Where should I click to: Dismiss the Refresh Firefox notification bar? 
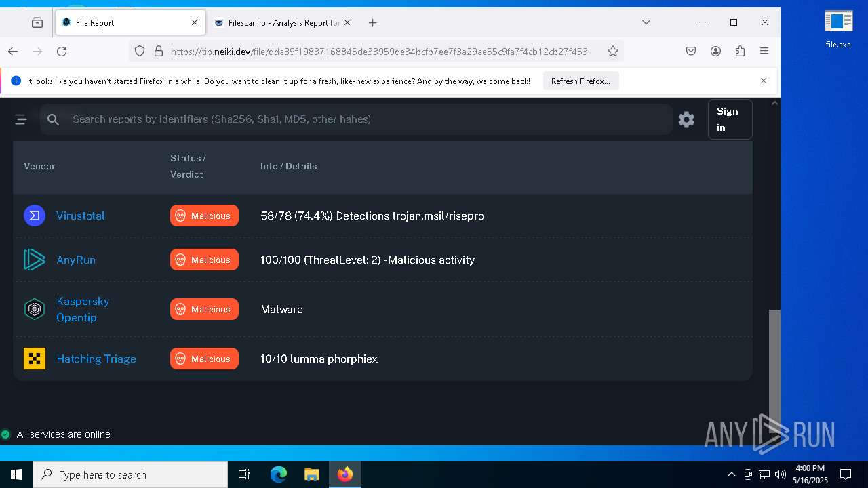(x=764, y=81)
